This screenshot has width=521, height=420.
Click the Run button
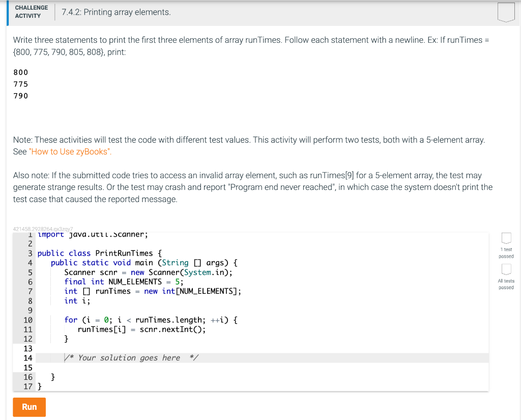[28, 407]
